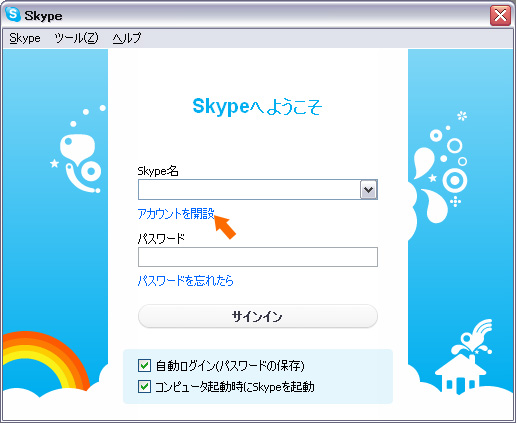Click the Skype logo icon in title bar
517x424 pixels.
click(13, 15)
